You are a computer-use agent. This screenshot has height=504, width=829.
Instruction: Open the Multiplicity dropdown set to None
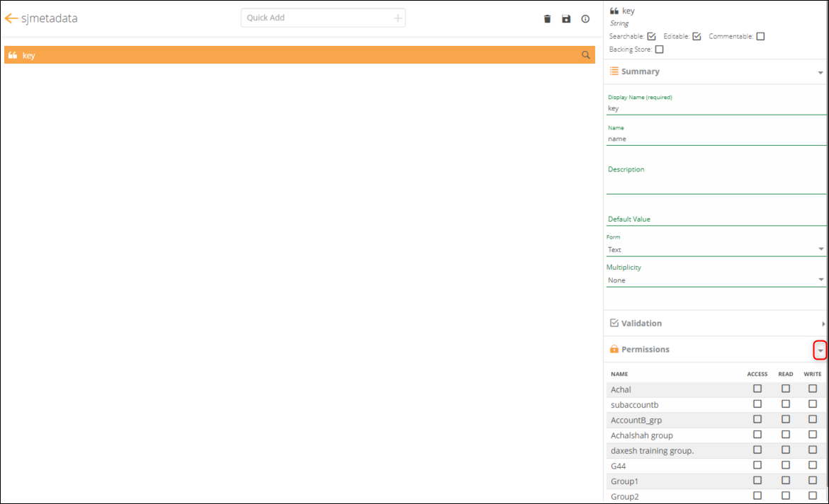pyautogui.click(x=716, y=280)
